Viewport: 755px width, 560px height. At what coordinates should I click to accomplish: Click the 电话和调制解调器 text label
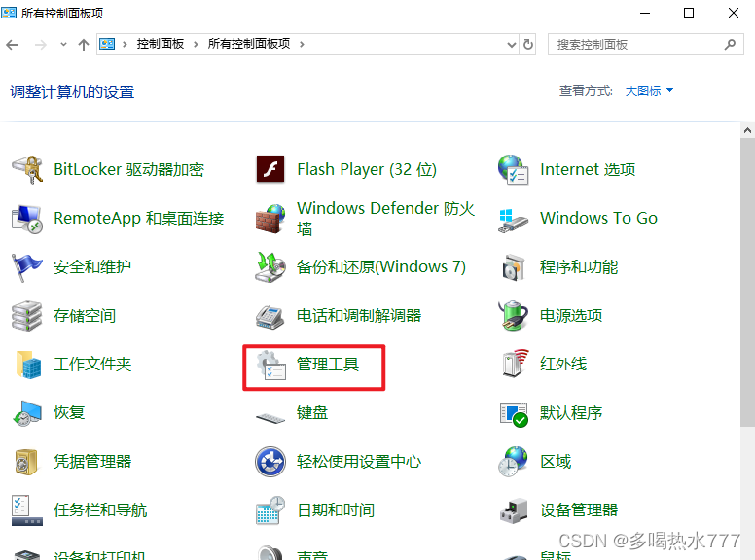359,316
